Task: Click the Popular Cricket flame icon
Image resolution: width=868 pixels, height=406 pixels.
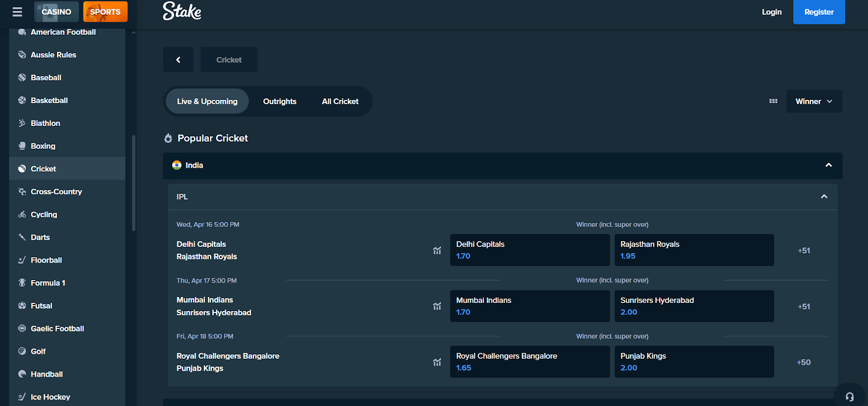Action: 168,138
